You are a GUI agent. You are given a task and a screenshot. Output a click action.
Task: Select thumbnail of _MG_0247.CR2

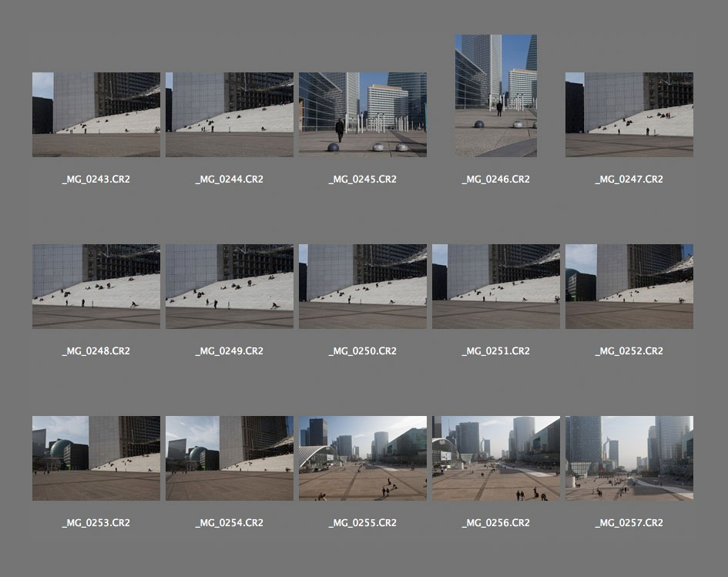click(x=629, y=115)
